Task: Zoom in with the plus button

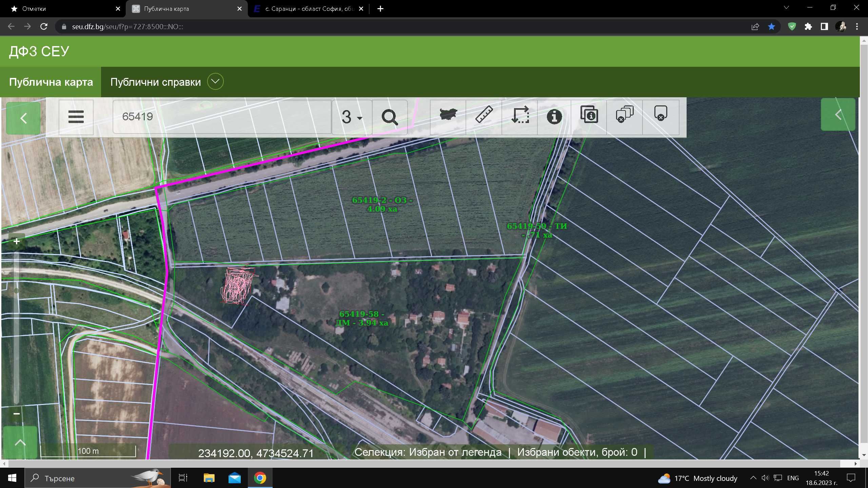Action: (16, 241)
